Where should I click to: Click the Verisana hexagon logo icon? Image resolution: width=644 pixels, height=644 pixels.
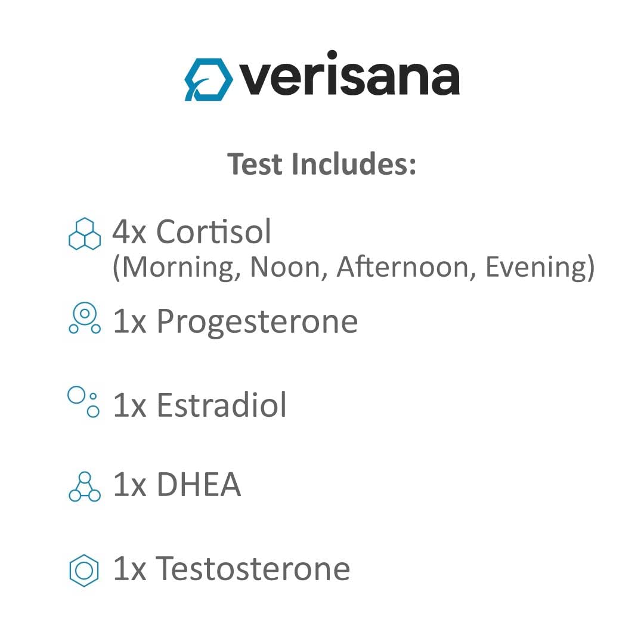tap(208, 79)
